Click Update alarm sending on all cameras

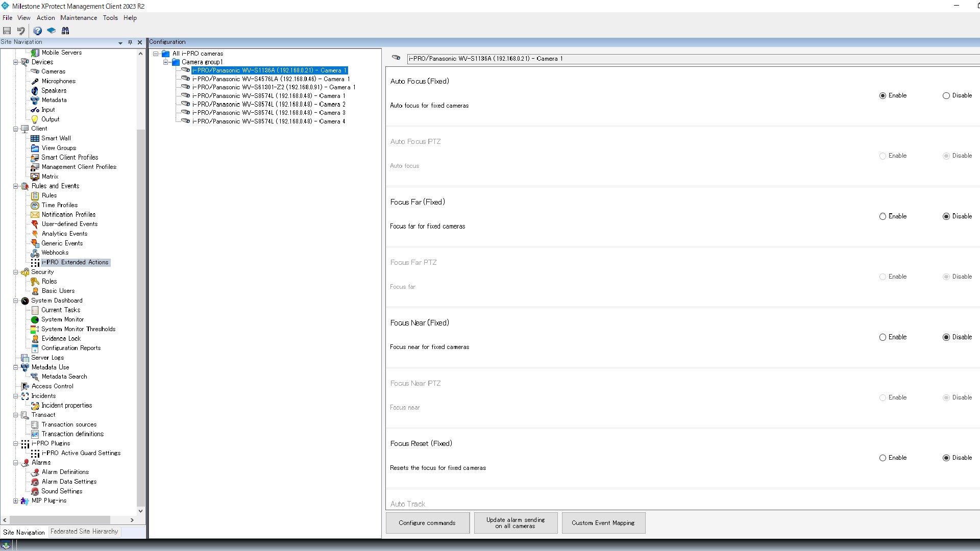[x=516, y=523]
